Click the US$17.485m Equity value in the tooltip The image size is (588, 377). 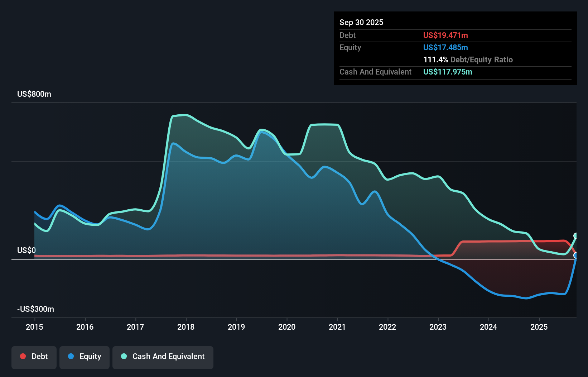pos(445,47)
